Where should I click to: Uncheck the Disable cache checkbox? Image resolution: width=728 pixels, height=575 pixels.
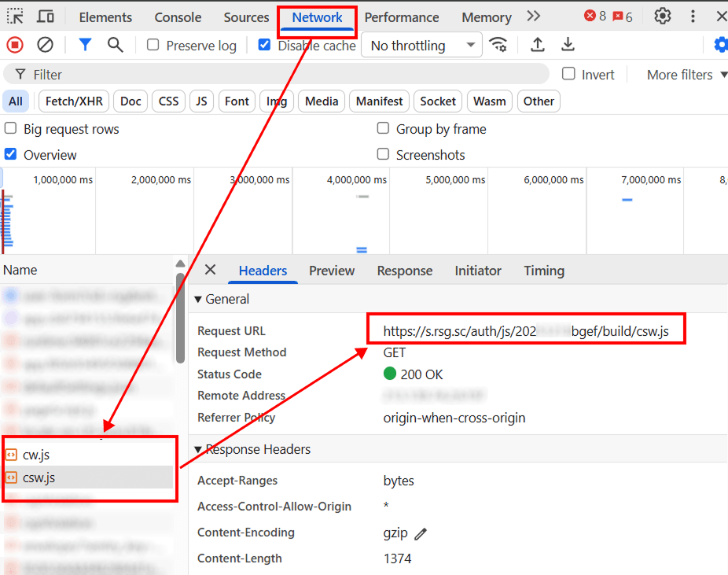[265, 46]
